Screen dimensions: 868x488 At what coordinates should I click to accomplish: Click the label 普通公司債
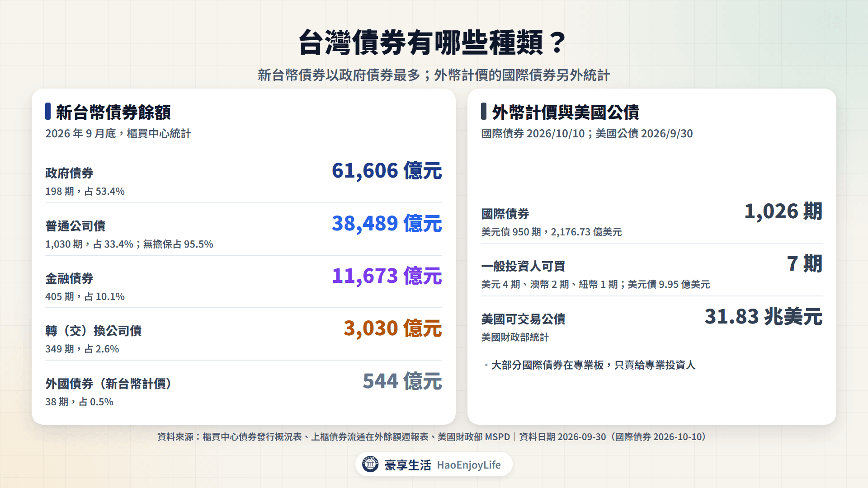[x=75, y=226]
